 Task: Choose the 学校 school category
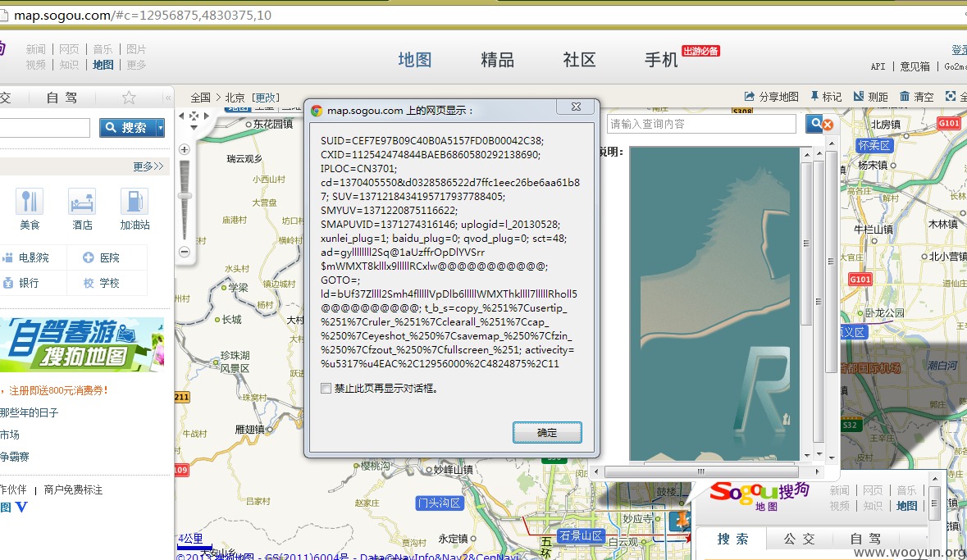tap(102, 283)
